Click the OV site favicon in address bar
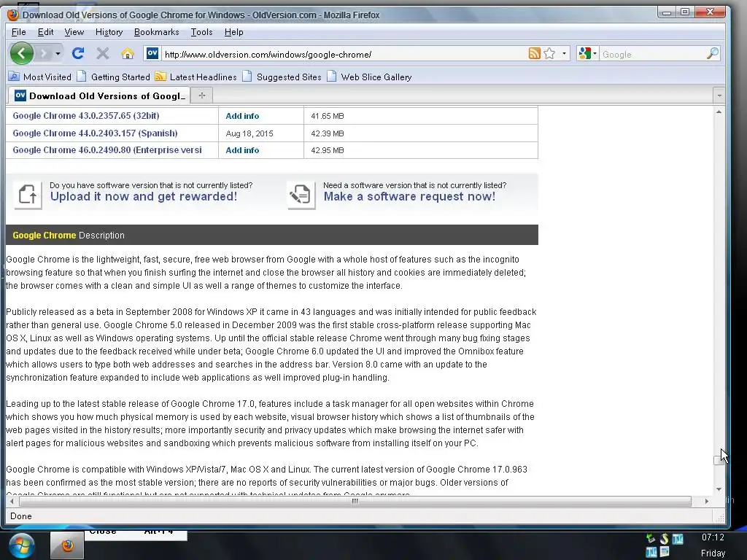 152,53
